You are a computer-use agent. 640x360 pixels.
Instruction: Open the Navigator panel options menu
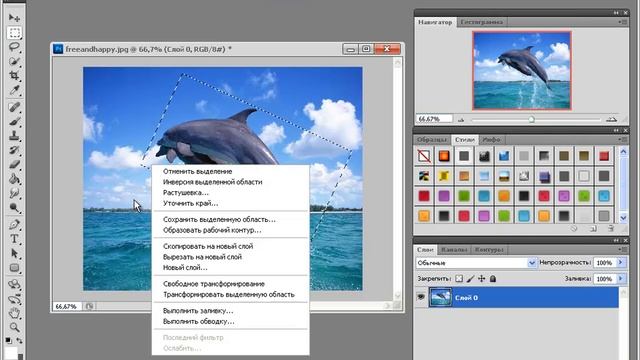(x=623, y=22)
